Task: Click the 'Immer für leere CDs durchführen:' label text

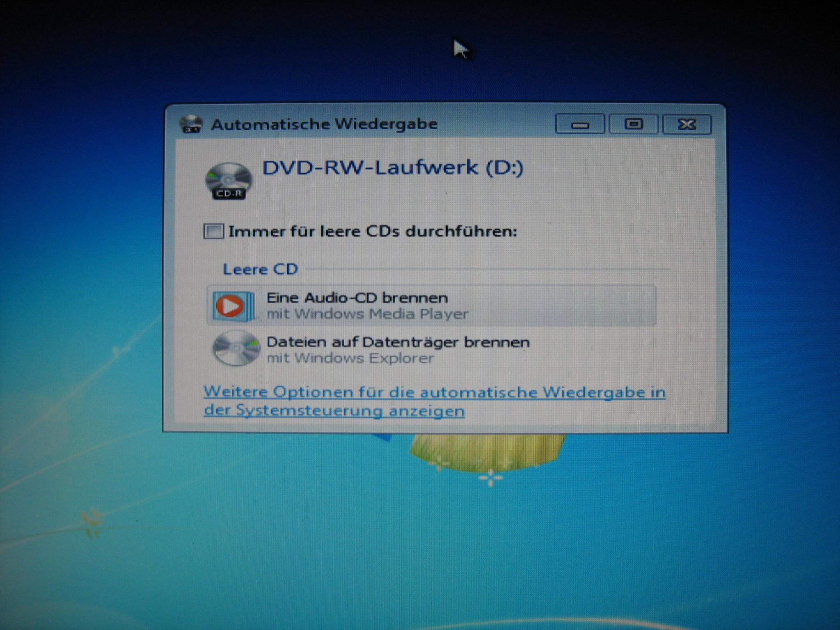Action: click(372, 231)
